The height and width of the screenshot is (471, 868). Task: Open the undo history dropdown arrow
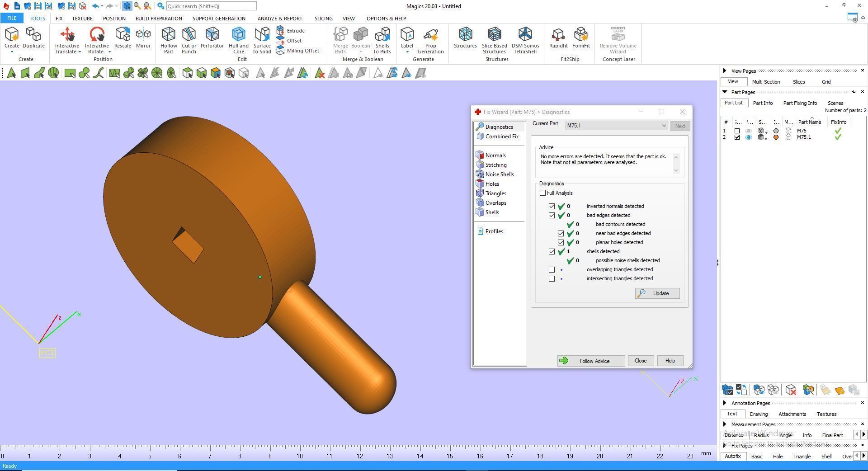tap(102, 6)
